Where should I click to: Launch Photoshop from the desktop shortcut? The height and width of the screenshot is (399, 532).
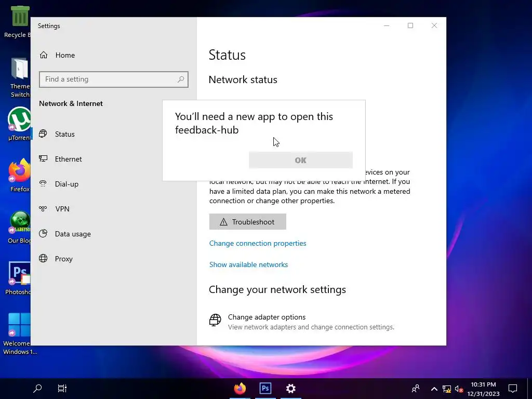(18, 278)
